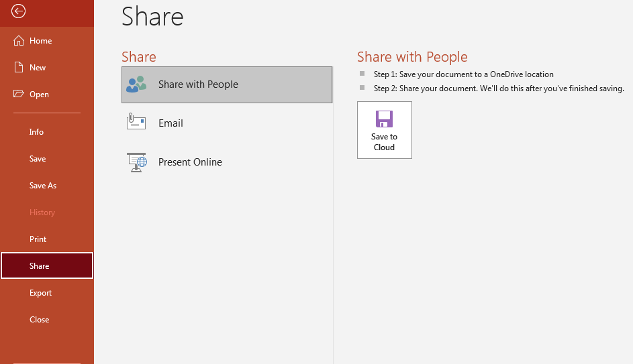633x364 pixels.
Task: Click the Email paperclip envelope icon
Action: click(136, 123)
